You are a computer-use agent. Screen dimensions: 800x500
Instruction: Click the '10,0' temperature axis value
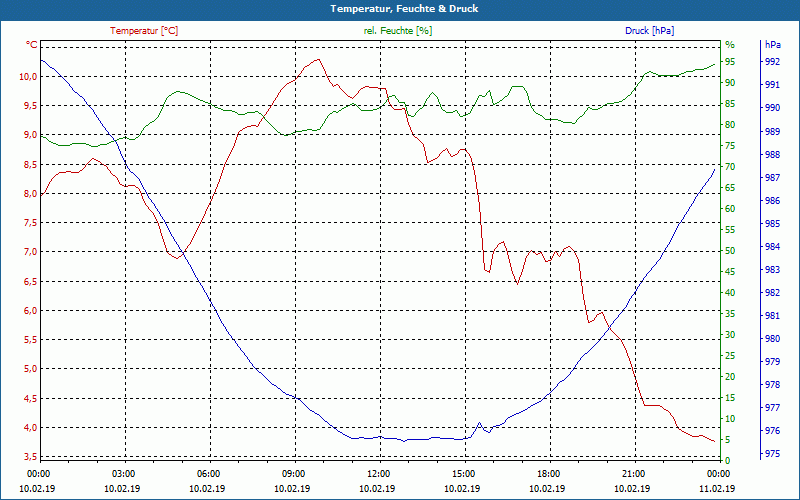pos(28,77)
